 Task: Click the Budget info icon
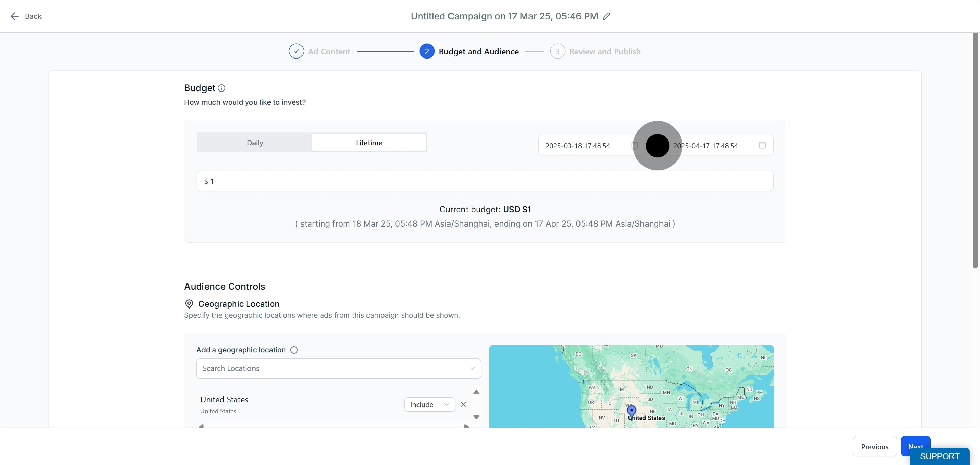pos(222,88)
